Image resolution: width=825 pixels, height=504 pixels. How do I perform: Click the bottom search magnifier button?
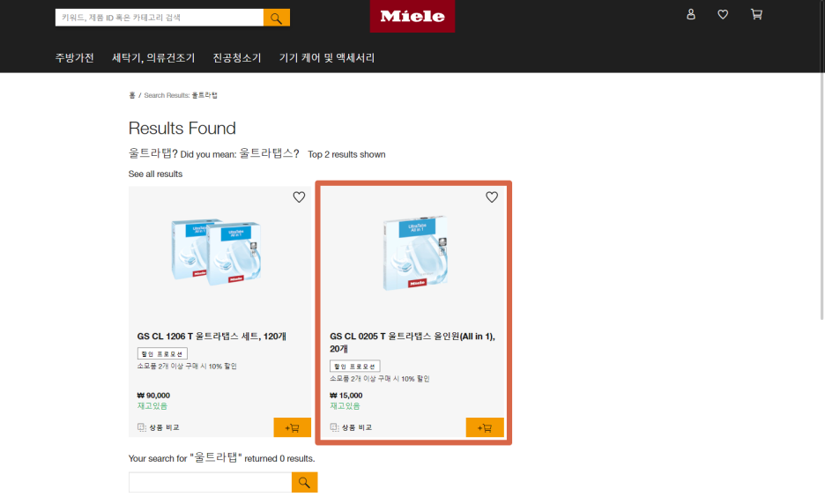click(x=305, y=483)
